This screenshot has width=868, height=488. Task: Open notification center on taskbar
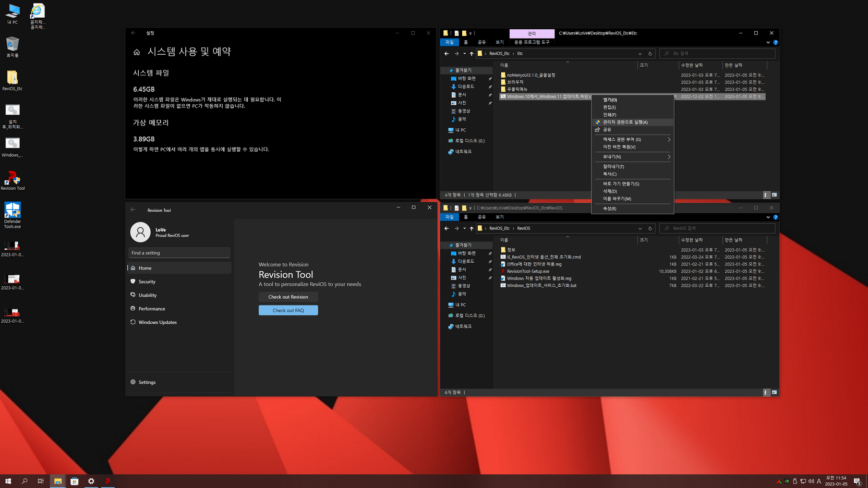pos(857,481)
